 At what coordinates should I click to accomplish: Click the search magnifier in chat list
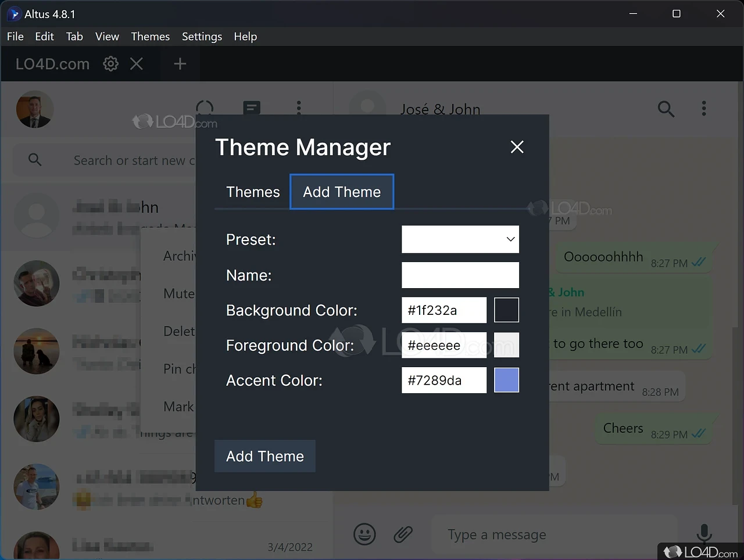(35, 160)
